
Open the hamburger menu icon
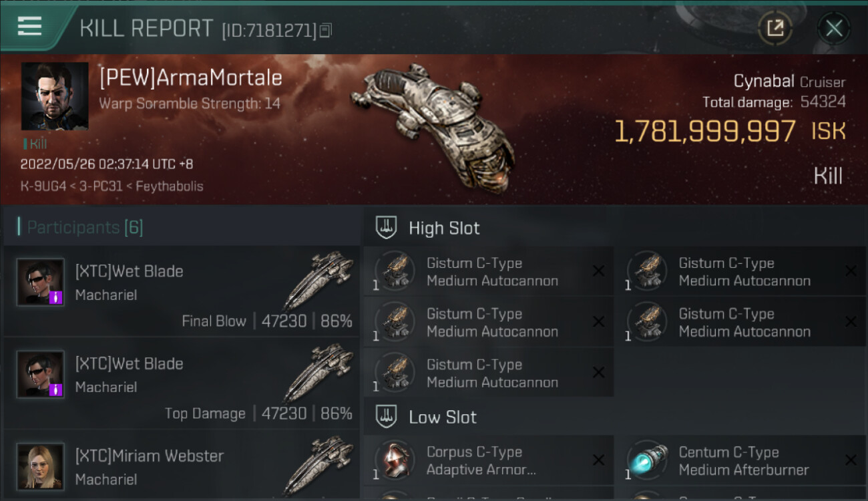click(x=29, y=26)
